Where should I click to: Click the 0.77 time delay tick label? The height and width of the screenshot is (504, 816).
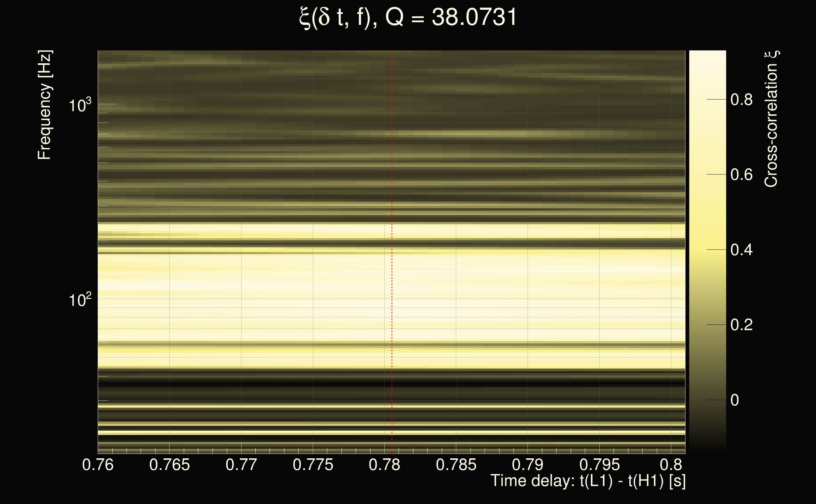241,465
